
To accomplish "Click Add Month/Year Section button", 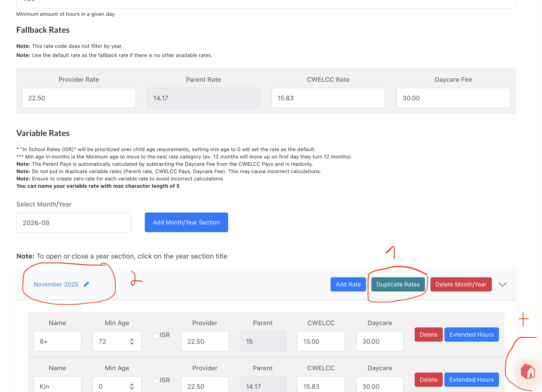I will 186,222.
